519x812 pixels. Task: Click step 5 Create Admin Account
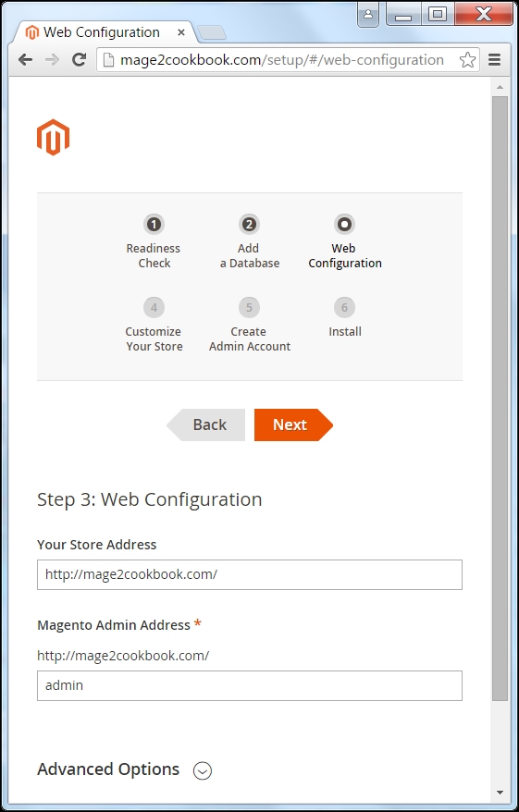(x=249, y=324)
